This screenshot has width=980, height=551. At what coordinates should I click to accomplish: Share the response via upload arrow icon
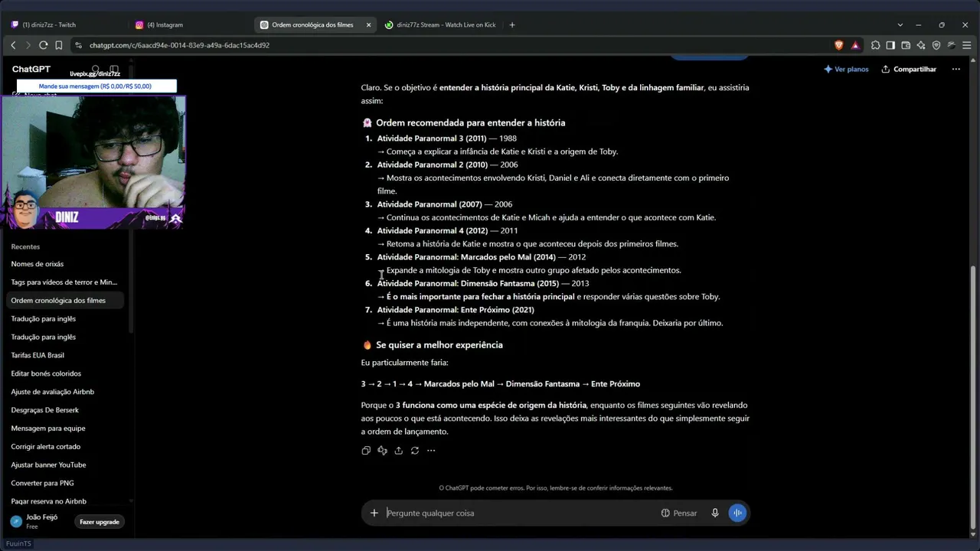pos(398,451)
